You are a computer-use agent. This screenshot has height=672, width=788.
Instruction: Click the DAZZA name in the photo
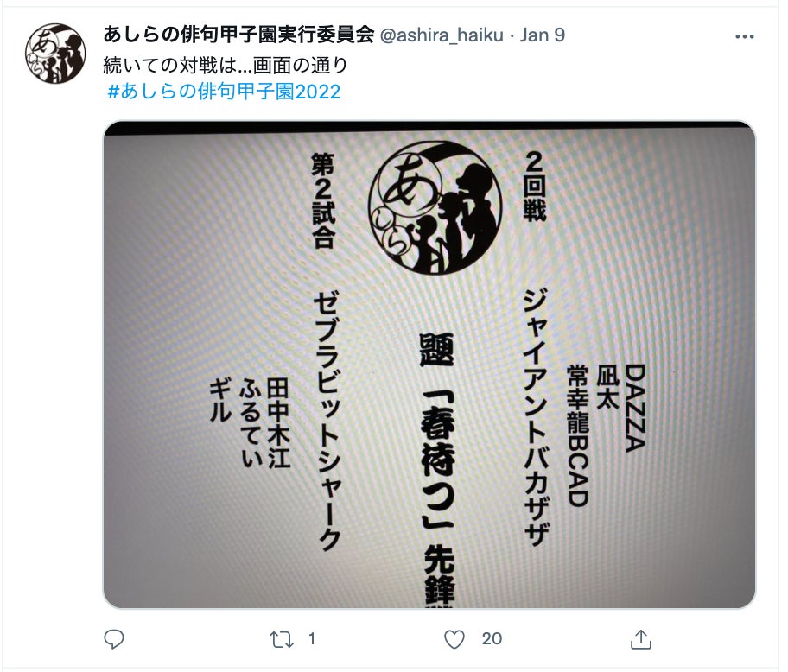point(635,408)
